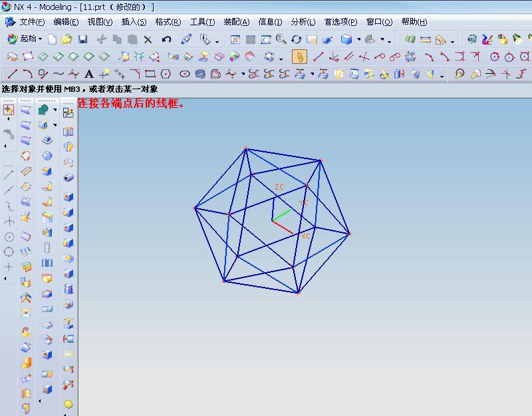532x416 pixels.
Task: Select the Ellipse curve tool
Action: tap(185, 74)
